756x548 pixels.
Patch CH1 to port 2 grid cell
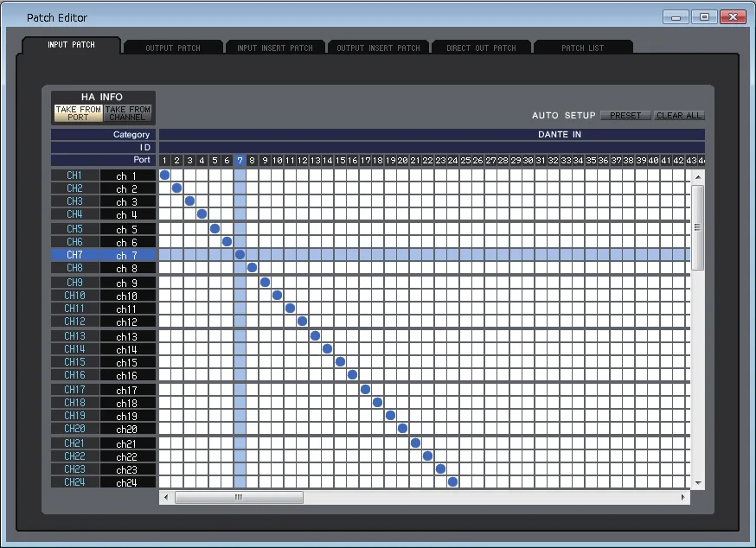[x=177, y=175]
